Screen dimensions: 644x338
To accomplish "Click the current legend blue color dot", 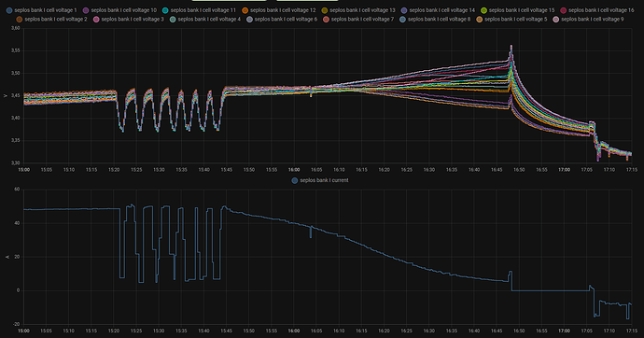I will 295,180.
